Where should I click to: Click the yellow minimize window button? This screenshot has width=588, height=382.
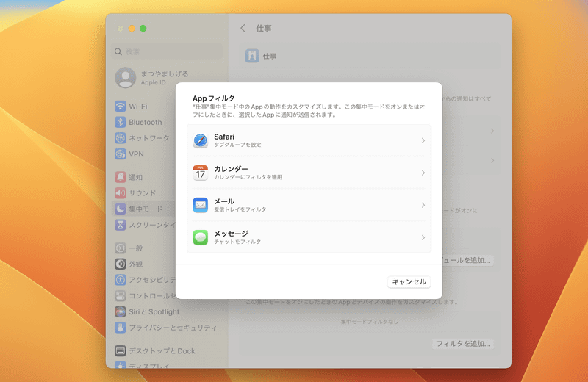(132, 29)
